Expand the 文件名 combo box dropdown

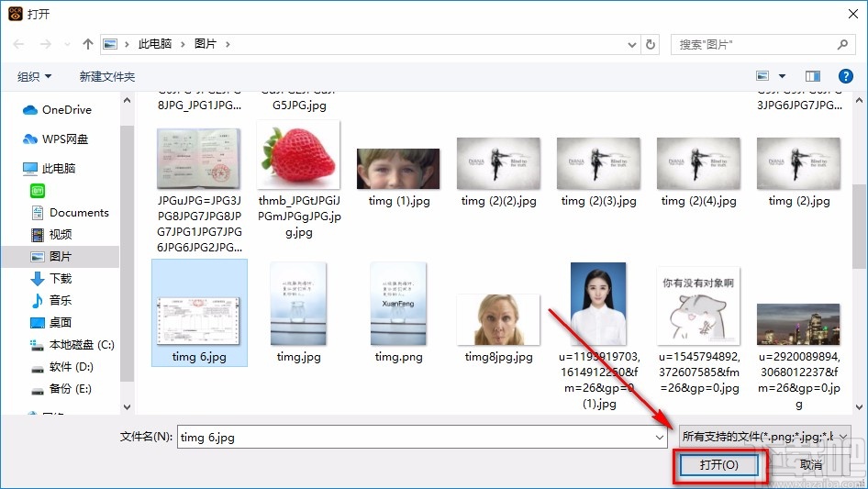pos(660,437)
